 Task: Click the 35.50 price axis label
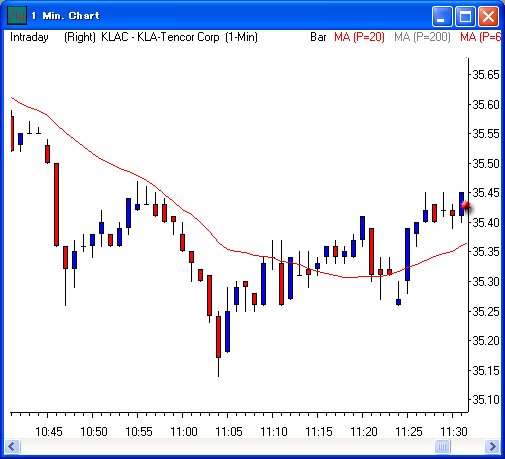486,164
